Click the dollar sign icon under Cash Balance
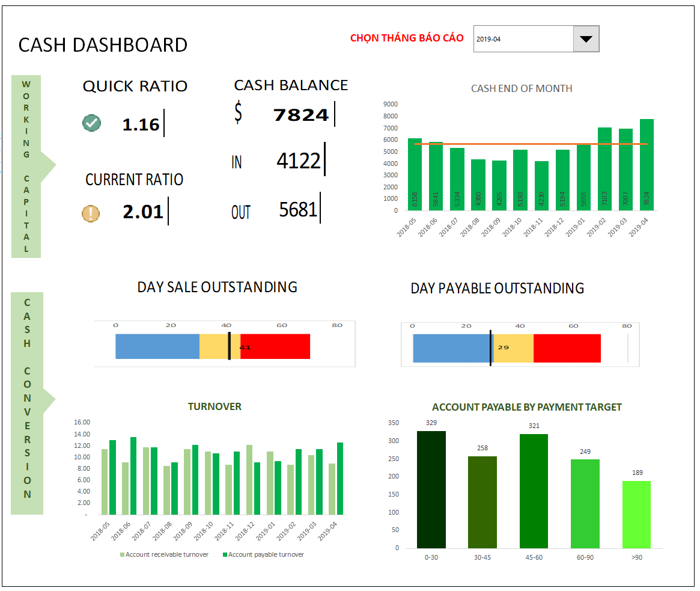 [238, 113]
